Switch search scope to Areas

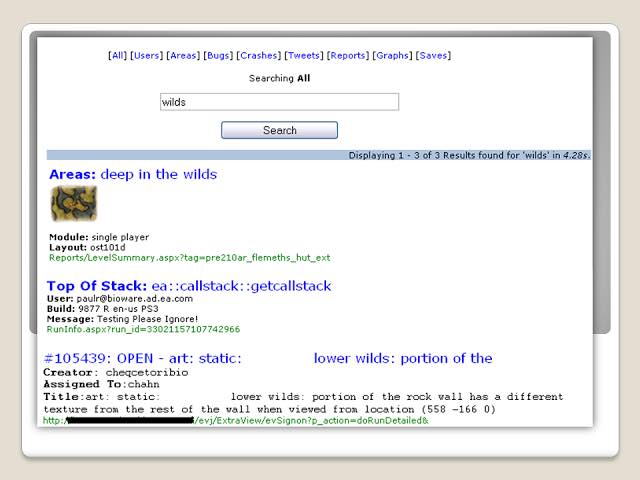click(x=183, y=56)
